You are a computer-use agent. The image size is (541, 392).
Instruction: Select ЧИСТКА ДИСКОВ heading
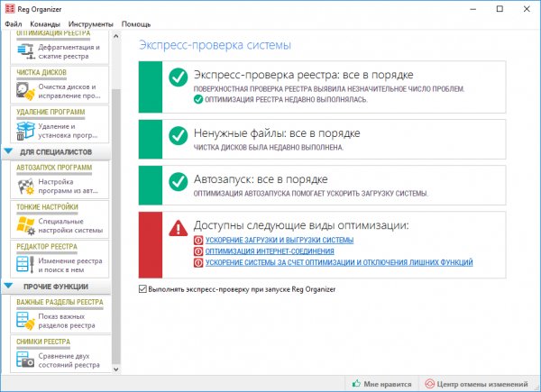pyautogui.click(x=41, y=72)
